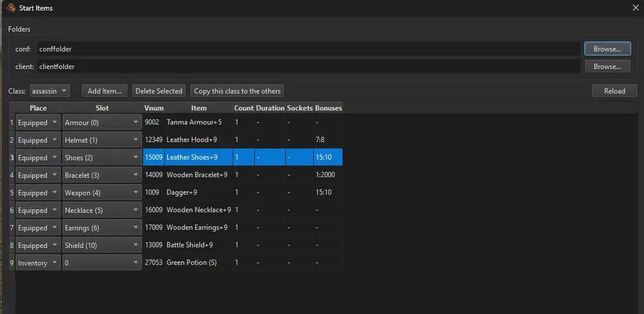Click the Bonuses column header

328,108
